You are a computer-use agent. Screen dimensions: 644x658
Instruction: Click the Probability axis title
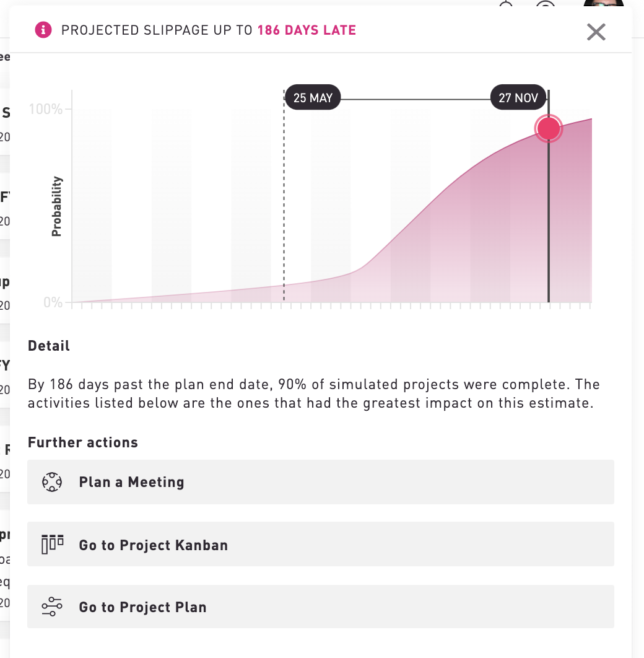(56, 206)
